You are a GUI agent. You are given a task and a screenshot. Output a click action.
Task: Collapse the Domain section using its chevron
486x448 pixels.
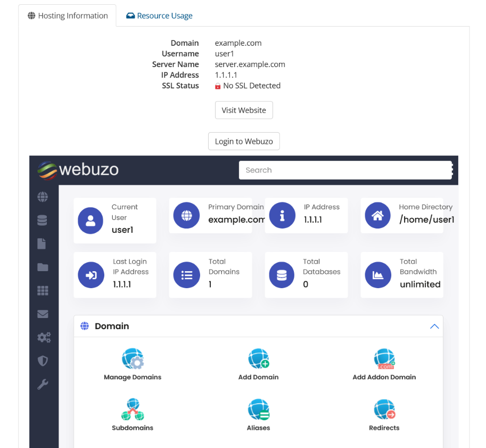[434, 326]
